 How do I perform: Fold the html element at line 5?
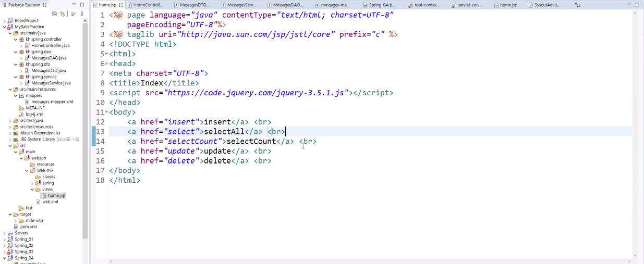click(106, 54)
